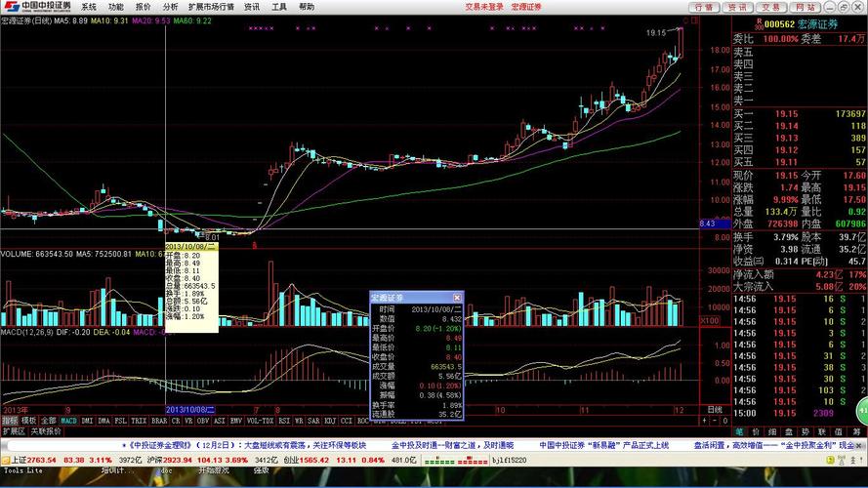The width and height of the screenshot is (868, 488).
Task: Select the 模板 tab
Action: point(28,421)
